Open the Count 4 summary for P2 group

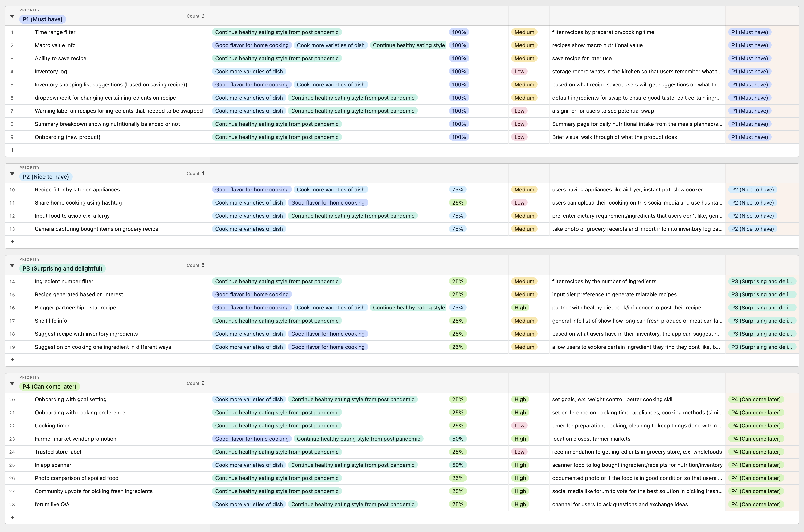[196, 173]
